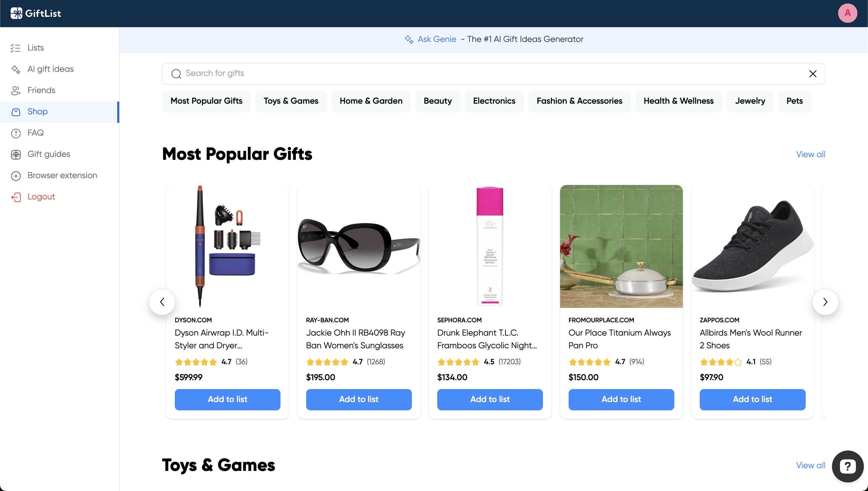Click the Ask Genie link
The width and height of the screenshot is (868, 491).
click(x=437, y=39)
